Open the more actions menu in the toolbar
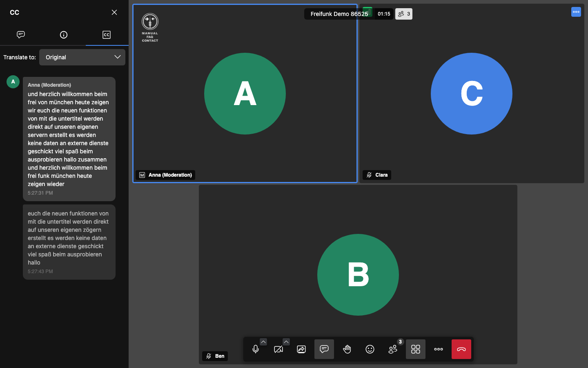The height and width of the screenshot is (368, 588). pos(439,349)
